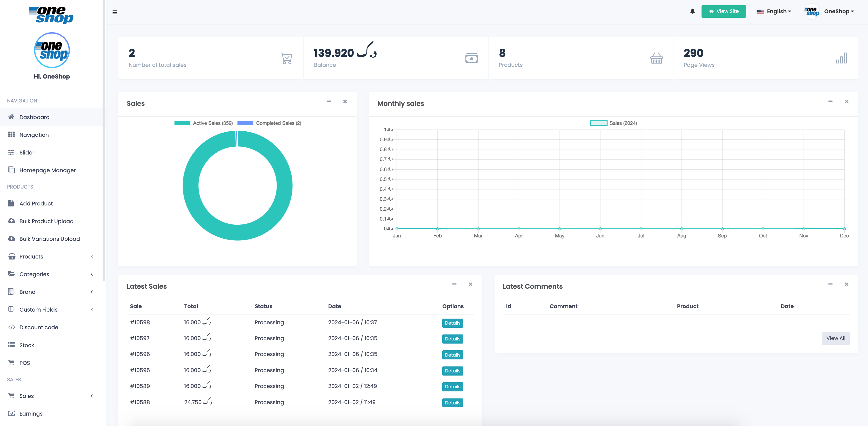Click the View Site button

pyautogui.click(x=723, y=11)
